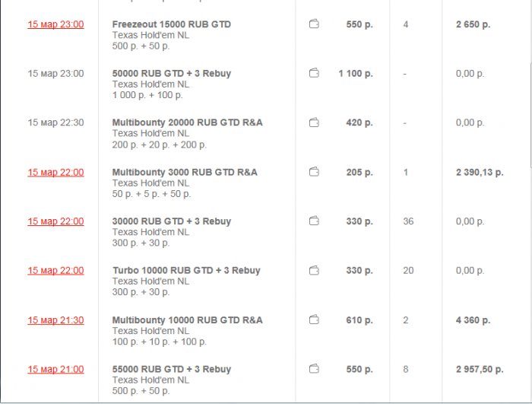532x404 pixels.
Task: Open the 15 мар 21:00 date link
Action: (x=55, y=369)
